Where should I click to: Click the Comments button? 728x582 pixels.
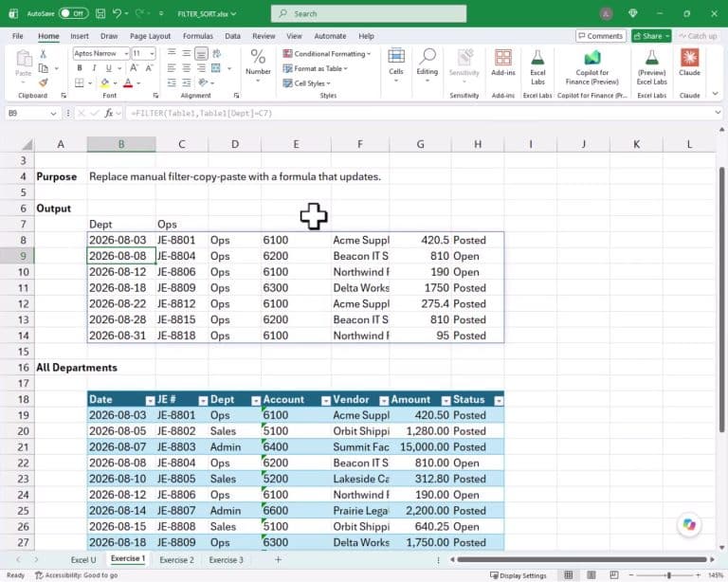pyautogui.click(x=601, y=36)
